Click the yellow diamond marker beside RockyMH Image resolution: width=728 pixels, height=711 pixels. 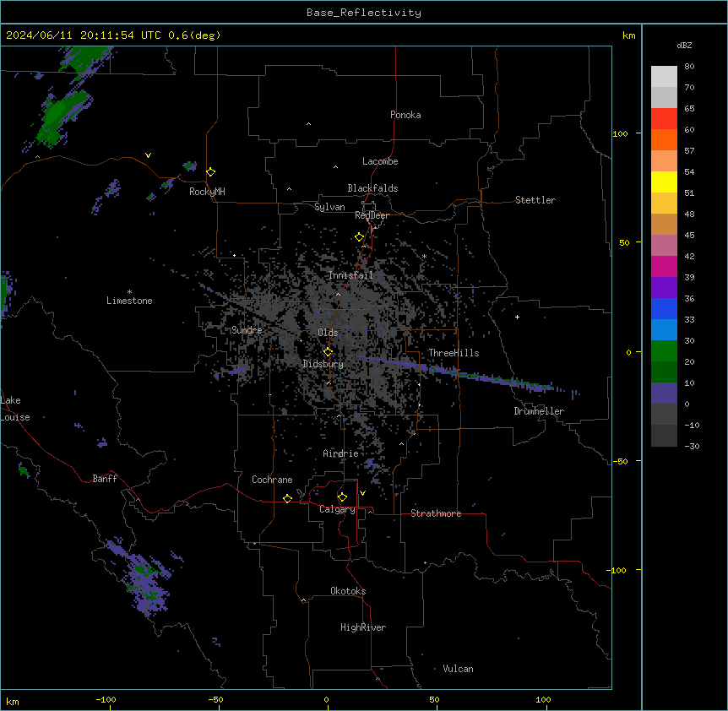tap(211, 172)
